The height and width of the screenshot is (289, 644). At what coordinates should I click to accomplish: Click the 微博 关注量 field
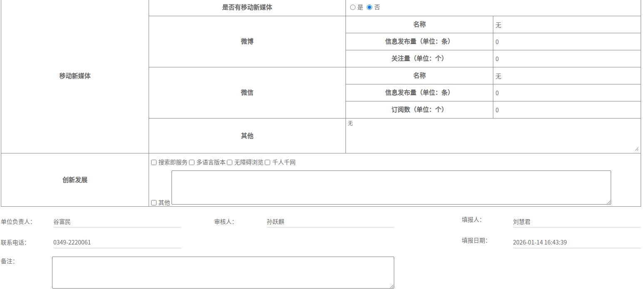[566, 59]
